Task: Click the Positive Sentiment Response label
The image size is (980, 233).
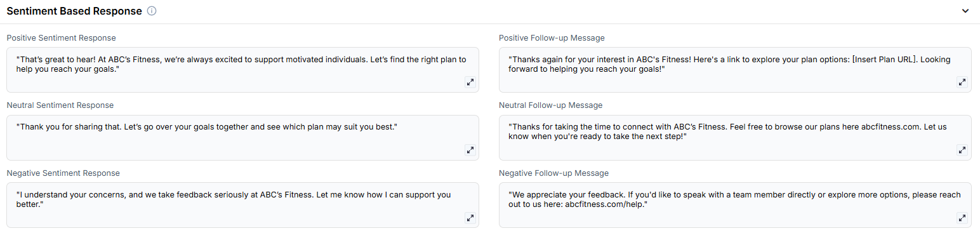Action: [61, 38]
